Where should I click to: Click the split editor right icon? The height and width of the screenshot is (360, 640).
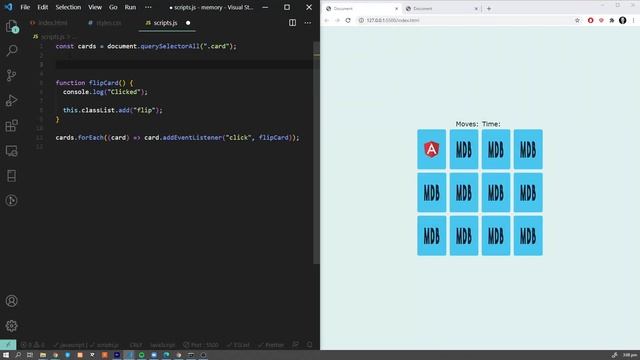[x=292, y=23]
